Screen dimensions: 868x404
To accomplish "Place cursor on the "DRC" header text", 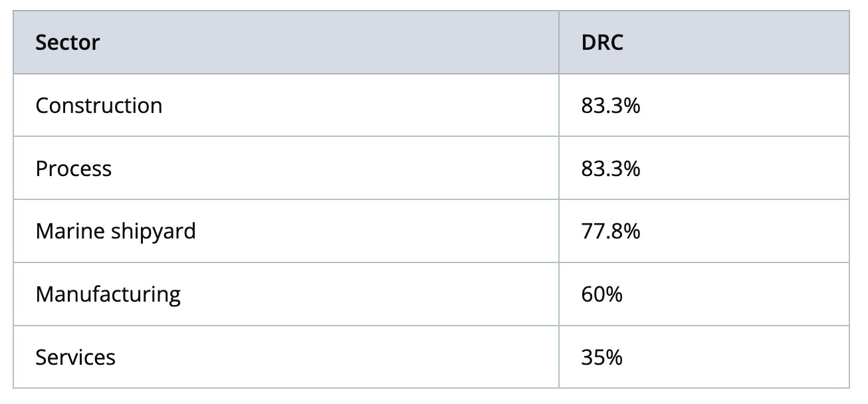I will click(x=602, y=43).
